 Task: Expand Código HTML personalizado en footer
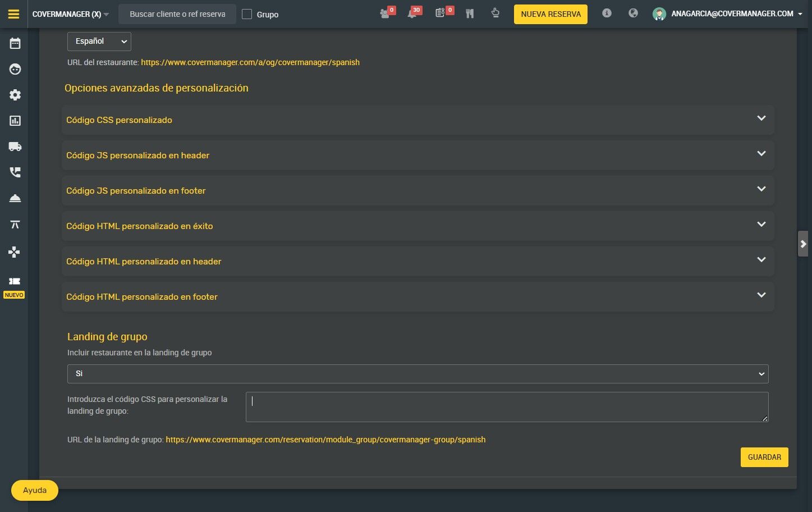(418, 296)
